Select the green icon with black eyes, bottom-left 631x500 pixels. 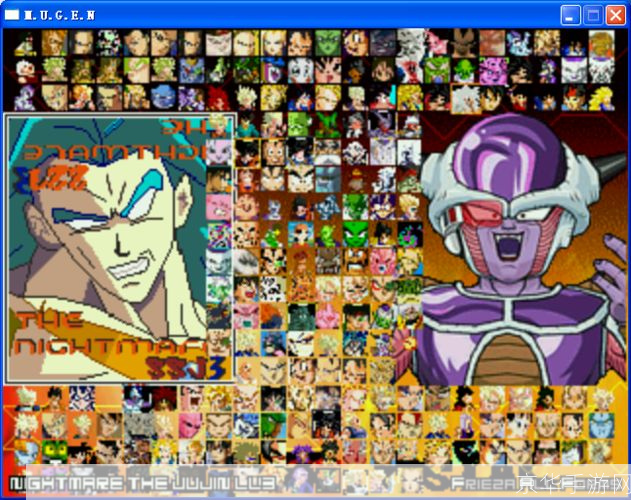click(x=54, y=452)
